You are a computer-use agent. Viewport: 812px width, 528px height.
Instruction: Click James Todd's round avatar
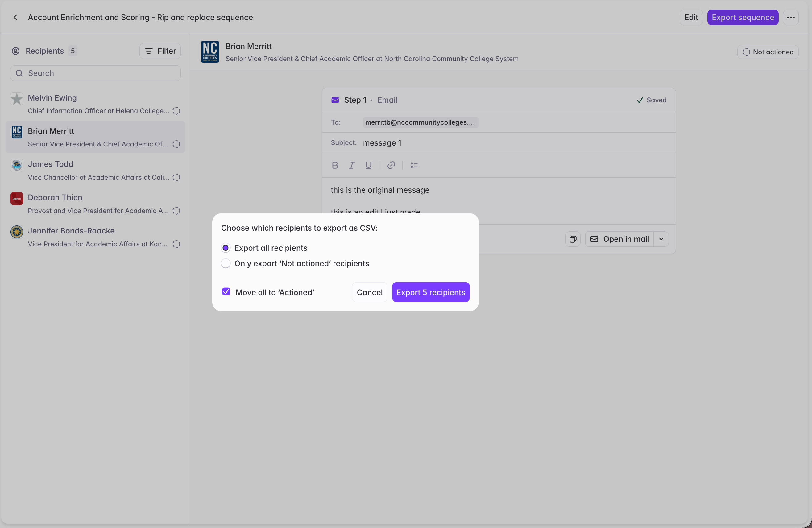[x=16, y=165]
